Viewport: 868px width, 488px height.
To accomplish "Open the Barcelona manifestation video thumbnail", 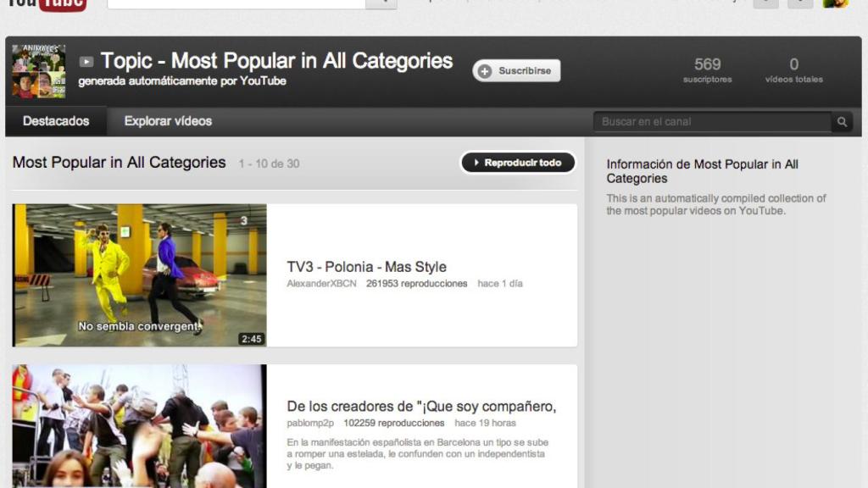I will pos(140,426).
